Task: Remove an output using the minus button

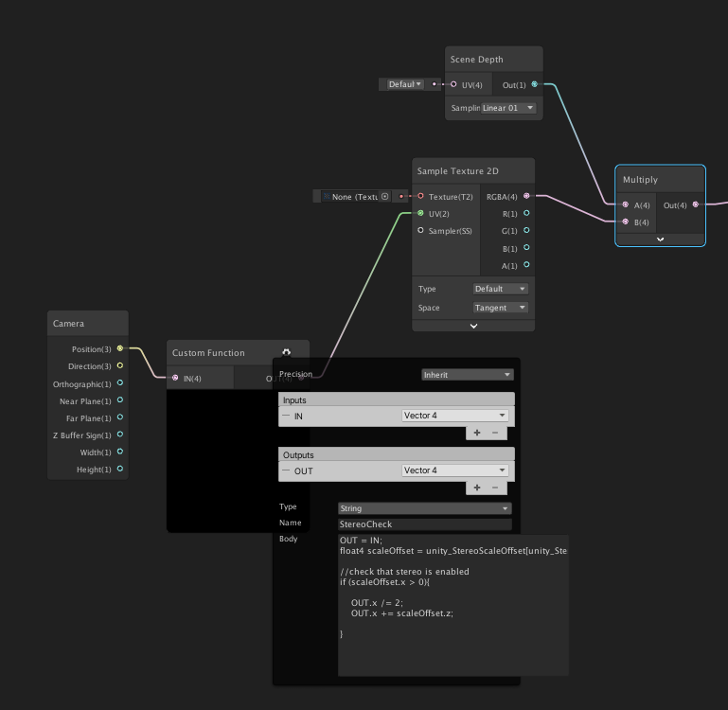Action: 494,488
